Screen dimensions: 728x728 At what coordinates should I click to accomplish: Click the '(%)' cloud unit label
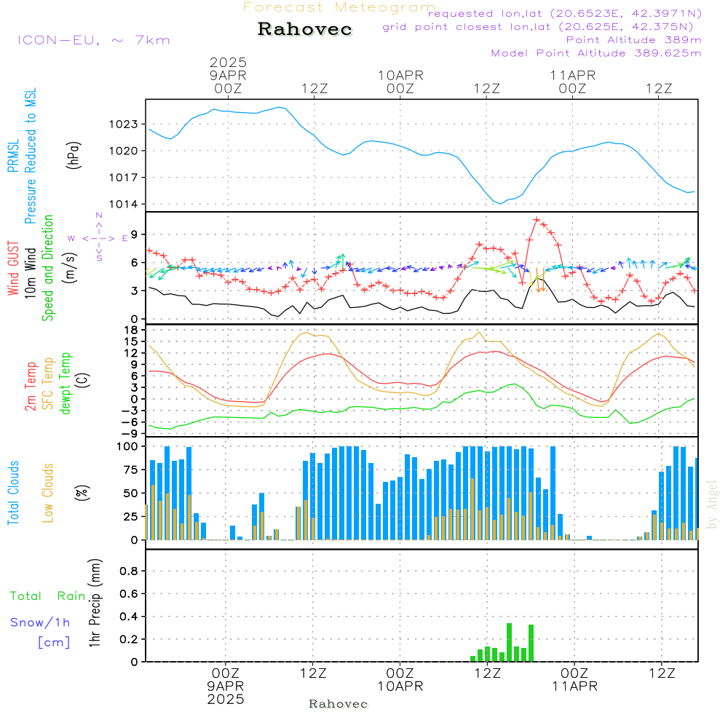click(82, 493)
